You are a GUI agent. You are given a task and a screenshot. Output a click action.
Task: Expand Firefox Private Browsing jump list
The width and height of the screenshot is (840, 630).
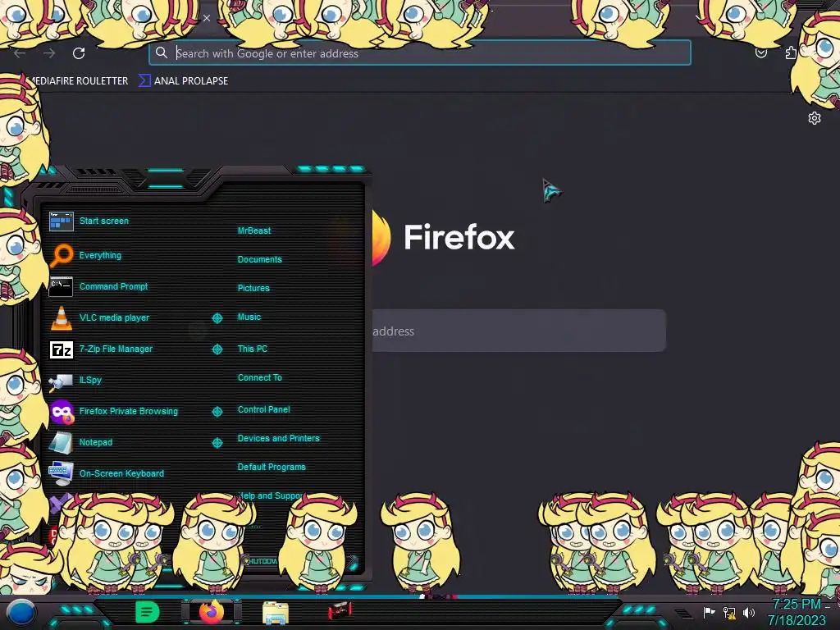217,412
